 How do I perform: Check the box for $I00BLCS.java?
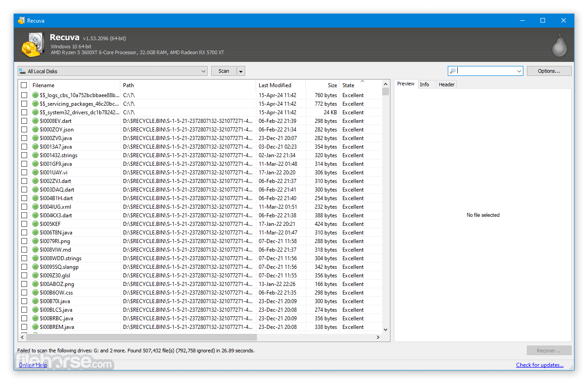tap(24, 310)
